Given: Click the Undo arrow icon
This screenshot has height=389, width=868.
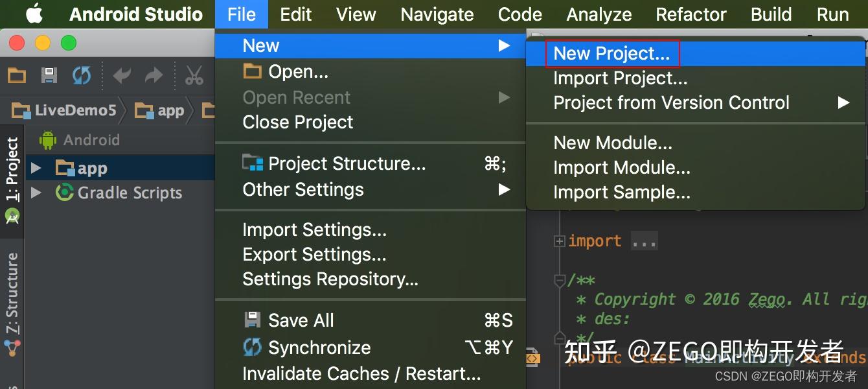Looking at the screenshot, I should (122, 75).
